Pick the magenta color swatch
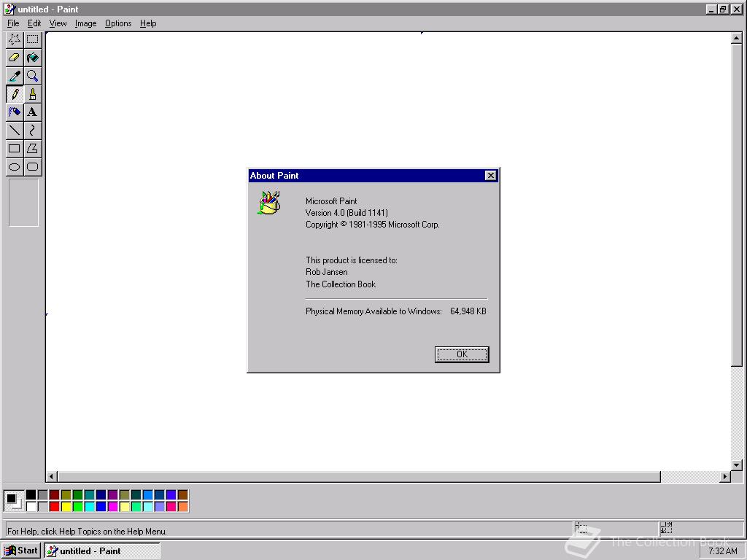Image resolution: width=747 pixels, height=560 pixels. [x=112, y=506]
